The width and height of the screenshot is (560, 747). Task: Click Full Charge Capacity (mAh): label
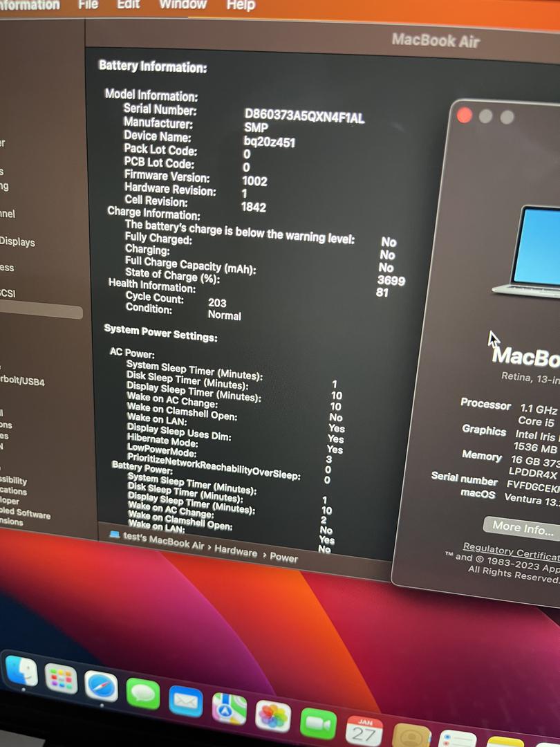coord(191,266)
